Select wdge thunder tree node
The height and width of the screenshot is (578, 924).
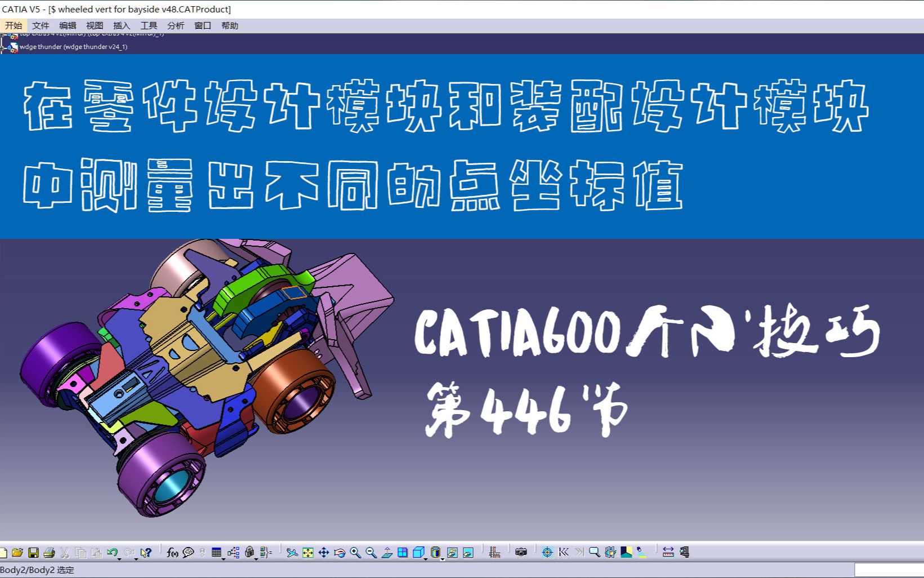(73, 47)
